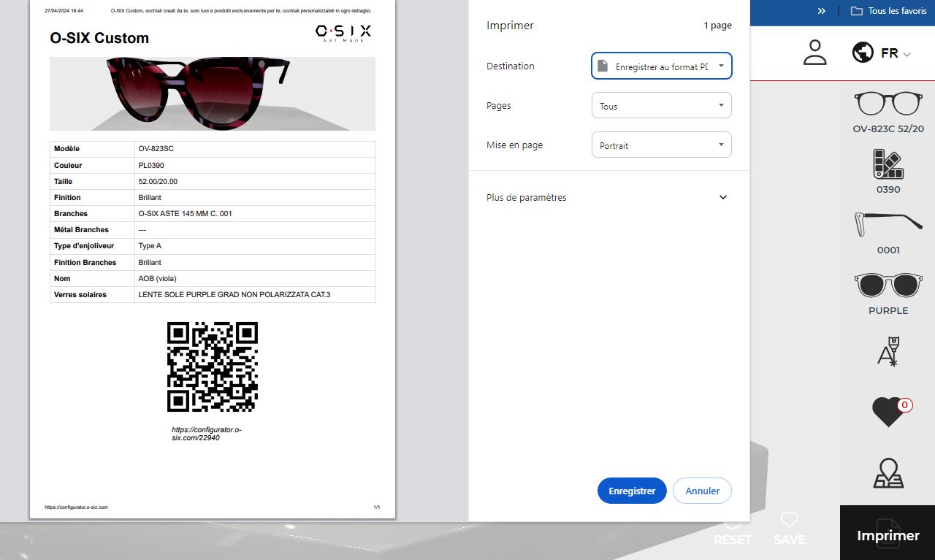Viewport: 935px width, 560px height.
Task: Click the 'Type A' enjoliveur value
Action: [150, 246]
